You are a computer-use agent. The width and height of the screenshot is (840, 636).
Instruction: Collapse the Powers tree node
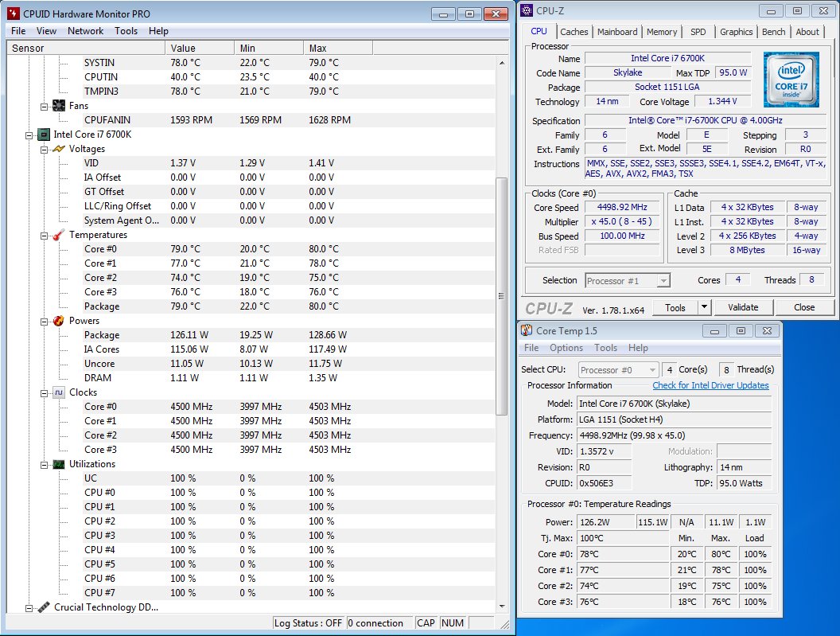45,322
